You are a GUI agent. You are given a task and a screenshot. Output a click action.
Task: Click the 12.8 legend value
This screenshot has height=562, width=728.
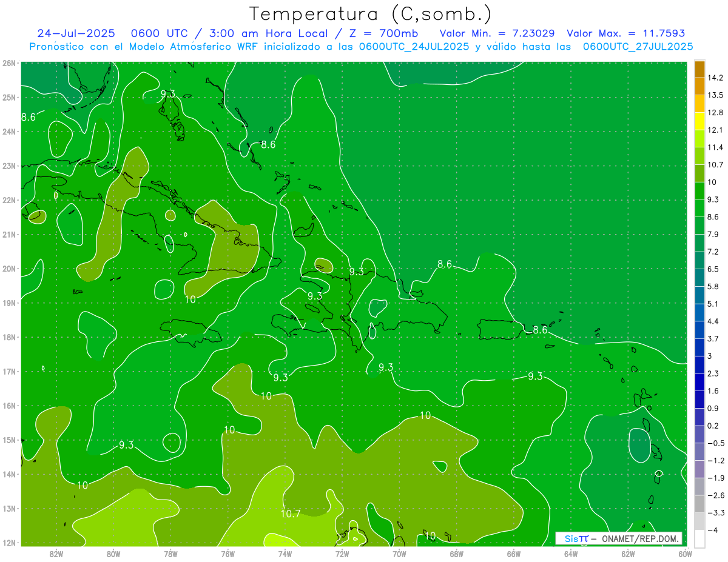pos(715,113)
